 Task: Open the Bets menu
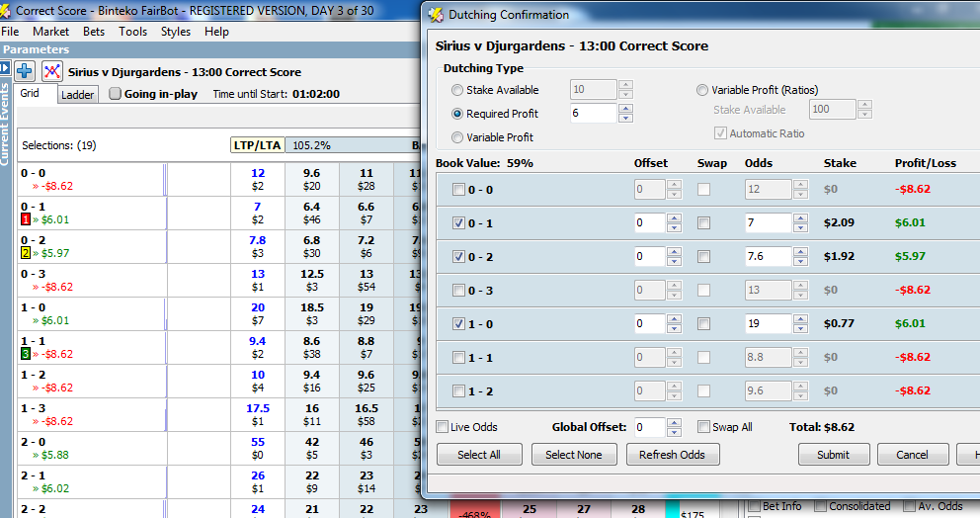[94, 32]
